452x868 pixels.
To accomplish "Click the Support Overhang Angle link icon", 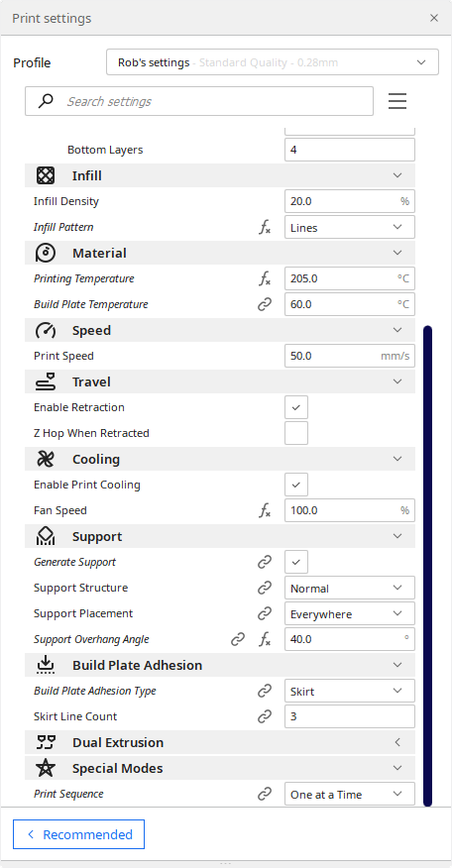I will pyautogui.click(x=238, y=639).
